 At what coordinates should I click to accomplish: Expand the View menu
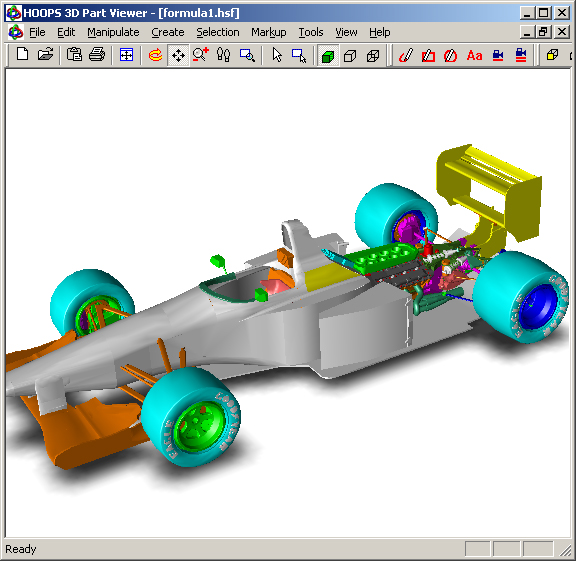click(x=346, y=32)
